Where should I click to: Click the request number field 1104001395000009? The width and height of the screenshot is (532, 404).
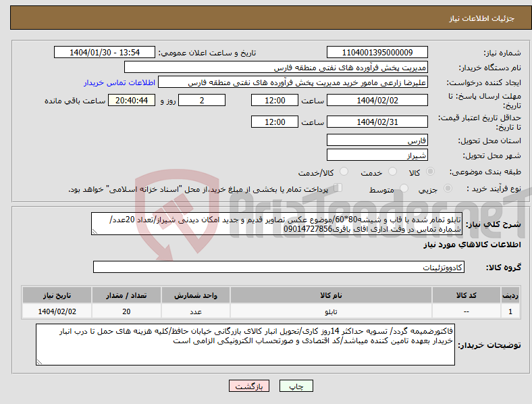click(377, 52)
